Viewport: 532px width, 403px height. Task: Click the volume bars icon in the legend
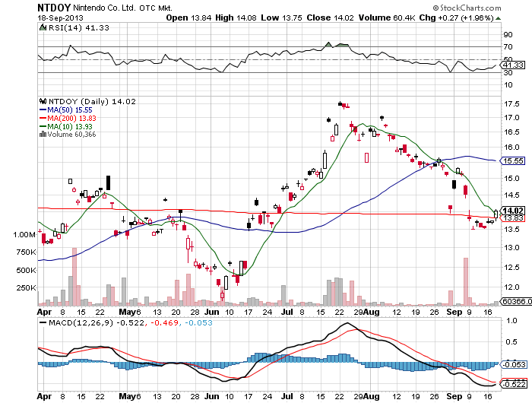[43, 134]
